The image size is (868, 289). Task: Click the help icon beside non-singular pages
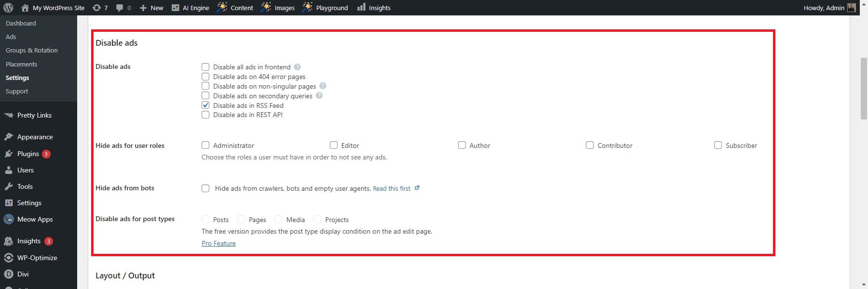click(323, 86)
